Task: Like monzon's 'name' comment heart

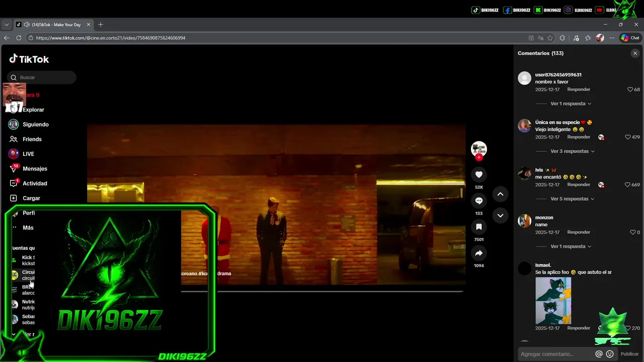Action: (632, 232)
